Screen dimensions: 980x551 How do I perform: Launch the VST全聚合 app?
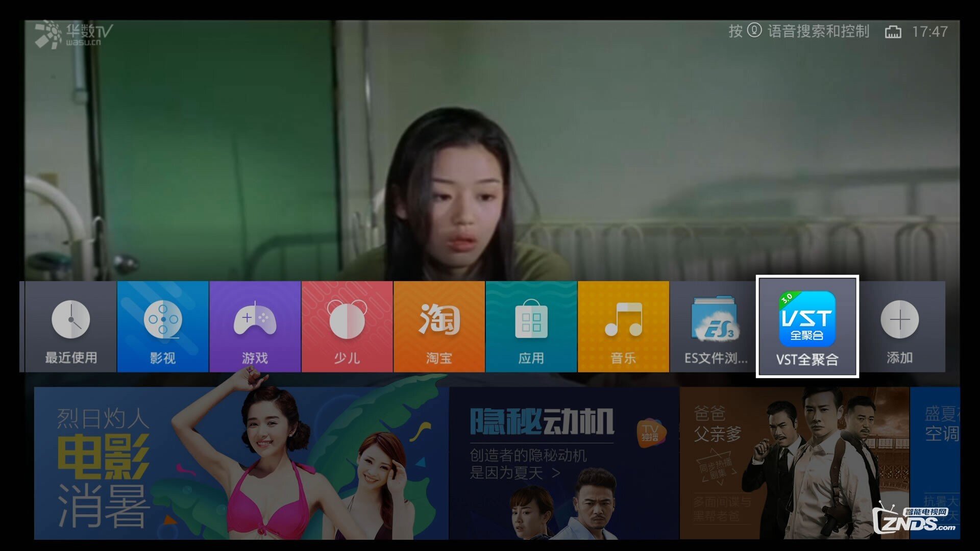[x=807, y=327]
